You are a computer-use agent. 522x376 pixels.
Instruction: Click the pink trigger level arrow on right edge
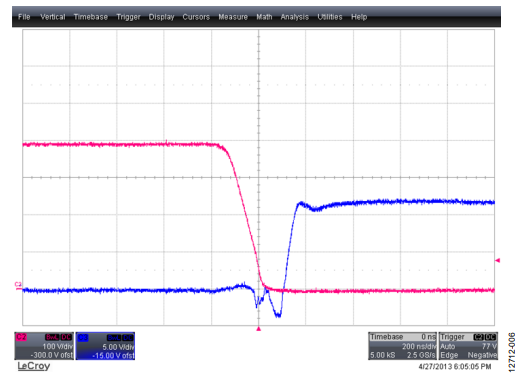pos(498,260)
